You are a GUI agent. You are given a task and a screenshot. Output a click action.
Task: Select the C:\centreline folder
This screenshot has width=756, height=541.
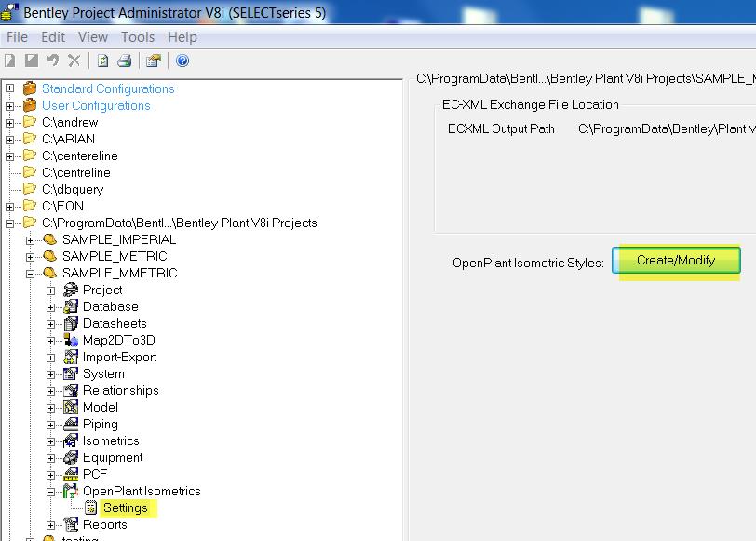pos(75,172)
